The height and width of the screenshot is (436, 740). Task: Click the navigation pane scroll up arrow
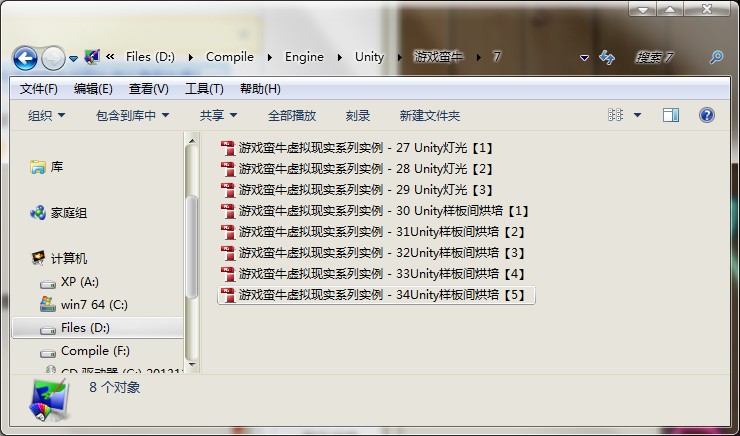tap(192, 141)
